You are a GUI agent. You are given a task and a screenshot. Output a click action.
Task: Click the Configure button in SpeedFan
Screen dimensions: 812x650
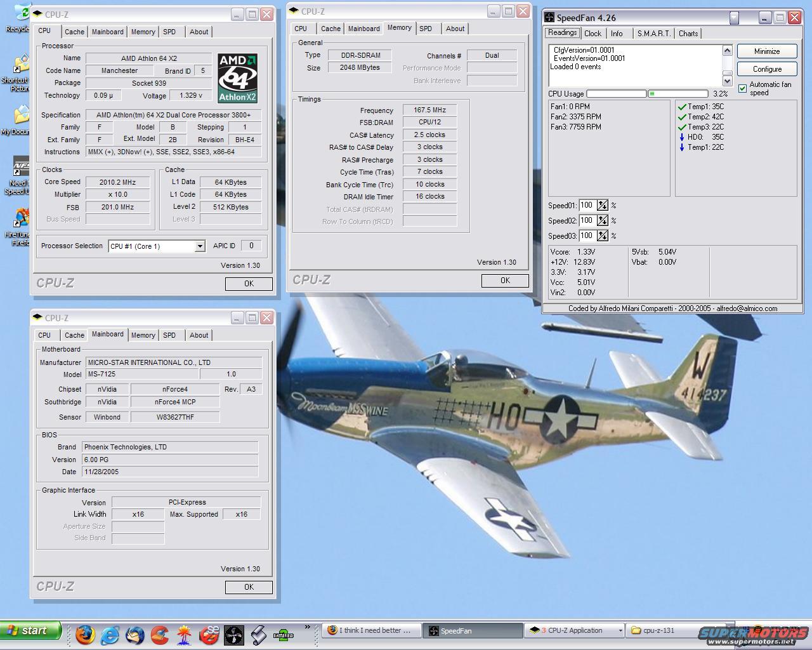[767, 69]
